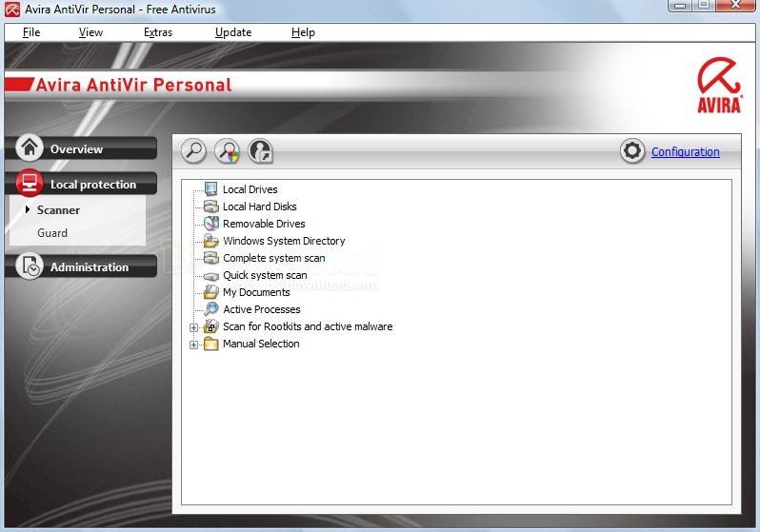Screen dimensions: 760x532
Task: Click the Complete system scan icon
Action: coord(210,258)
